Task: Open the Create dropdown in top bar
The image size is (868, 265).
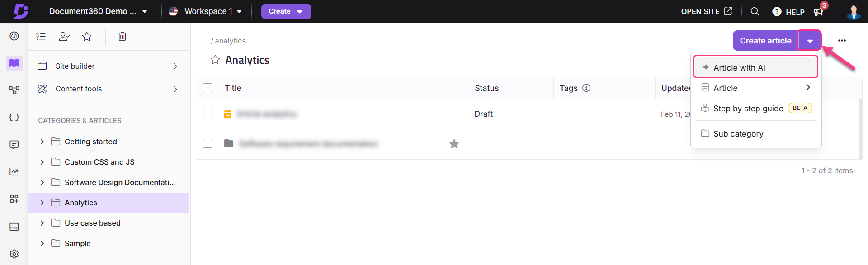Action: (x=286, y=12)
